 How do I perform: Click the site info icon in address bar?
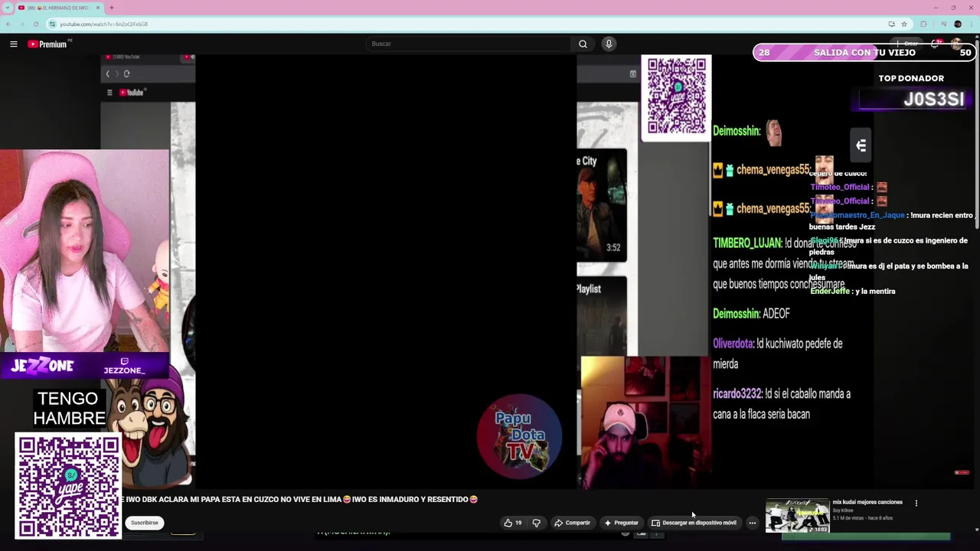pyautogui.click(x=52, y=24)
